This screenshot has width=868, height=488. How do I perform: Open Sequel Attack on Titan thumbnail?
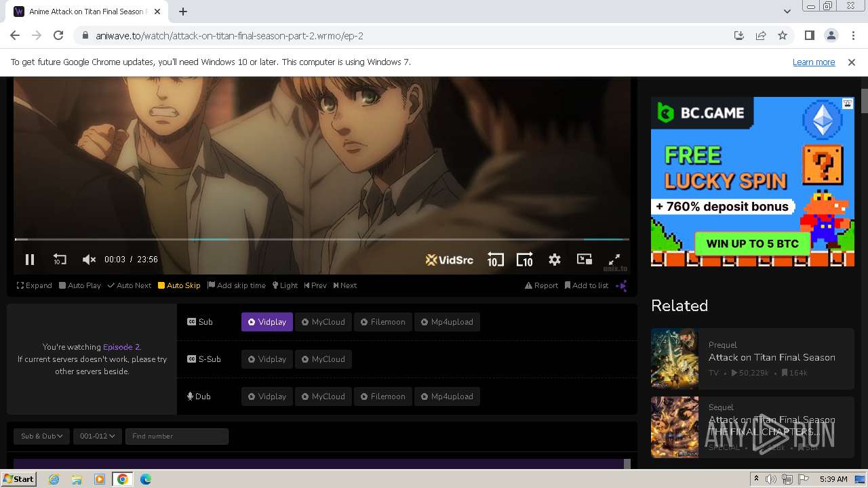675,427
